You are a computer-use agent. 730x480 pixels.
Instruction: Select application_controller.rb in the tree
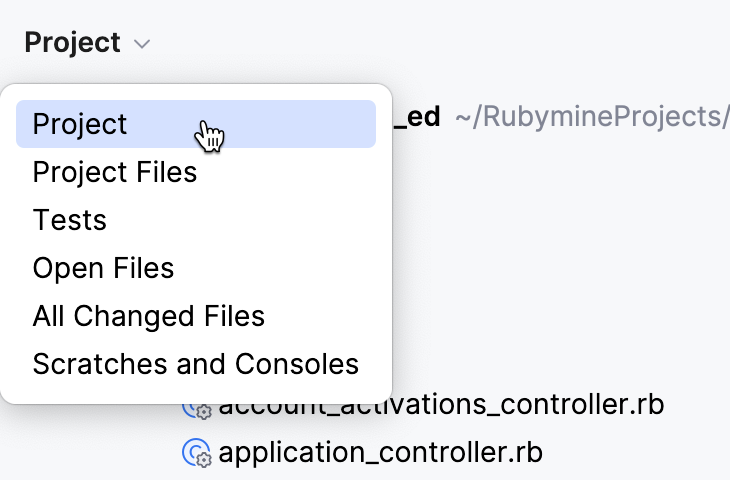tap(380, 453)
